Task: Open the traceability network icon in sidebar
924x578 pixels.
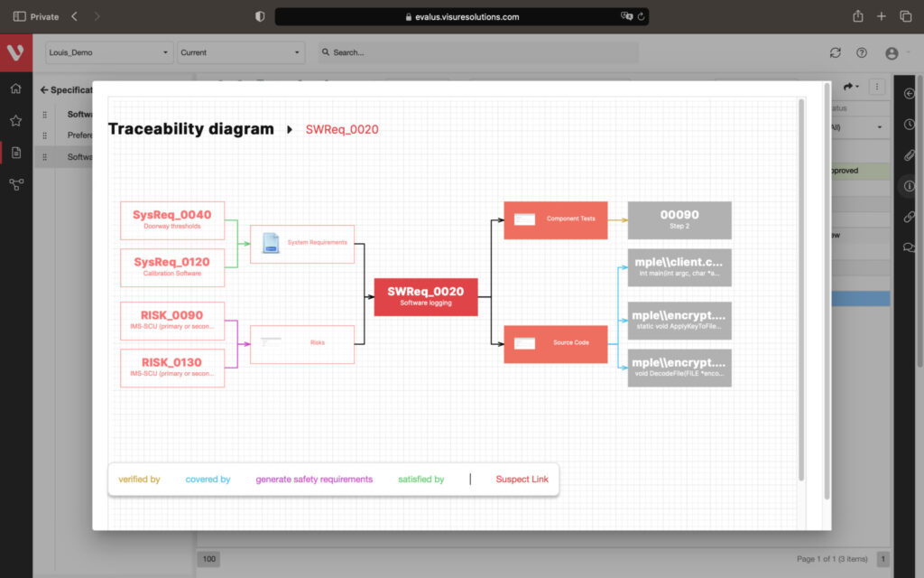Action: pyautogui.click(x=15, y=184)
